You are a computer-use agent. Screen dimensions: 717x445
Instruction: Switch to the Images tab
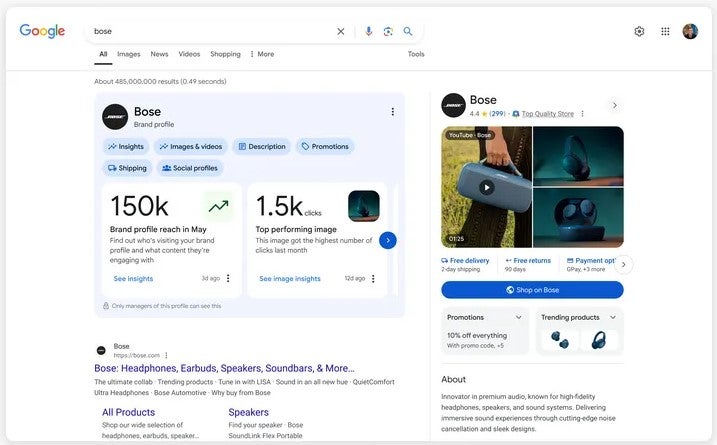(129, 54)
